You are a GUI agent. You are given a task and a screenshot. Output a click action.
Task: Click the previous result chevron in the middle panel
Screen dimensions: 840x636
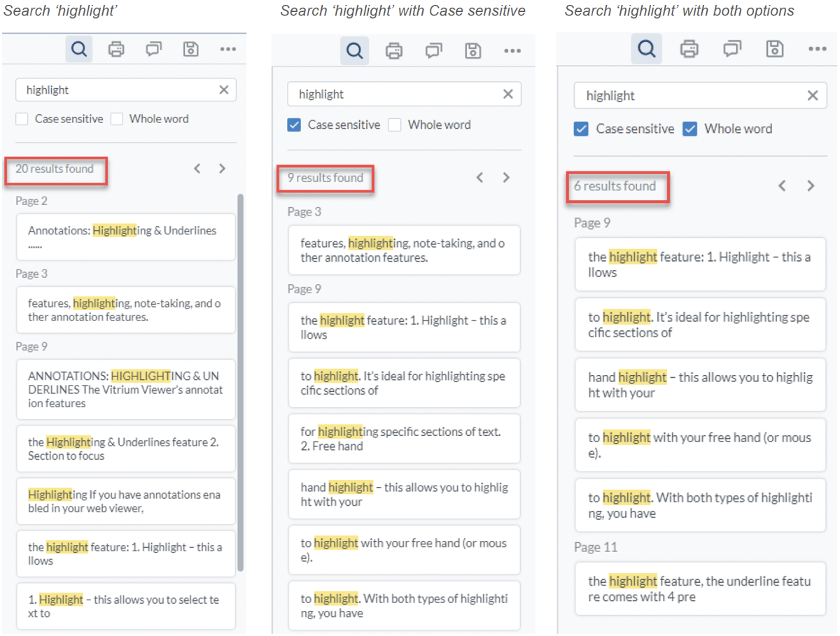coord(479,177)
